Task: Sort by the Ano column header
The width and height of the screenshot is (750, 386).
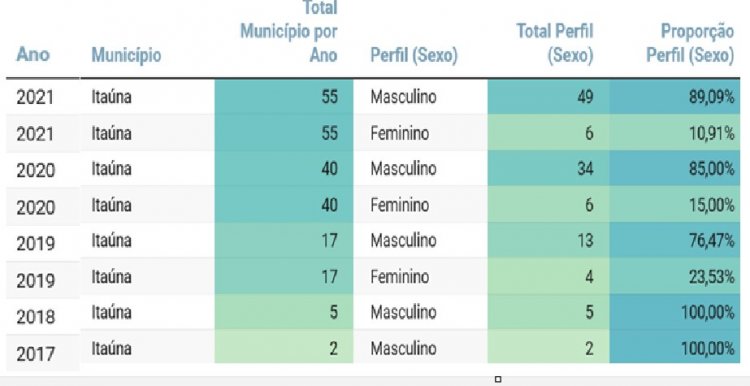Action: click(x=33, y=55)
